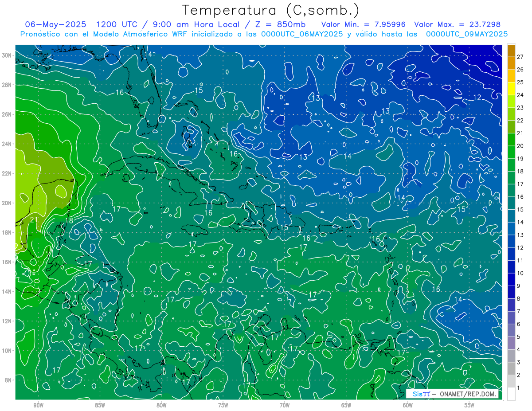Select the valid-until time "0000UTC_09MAY2025"
The width and height of the screenshot is (532, 411).
point(467,34)
